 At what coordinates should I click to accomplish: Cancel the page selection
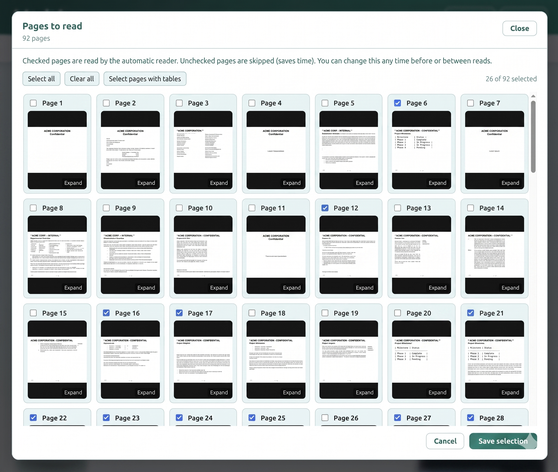tap(445, 441)
